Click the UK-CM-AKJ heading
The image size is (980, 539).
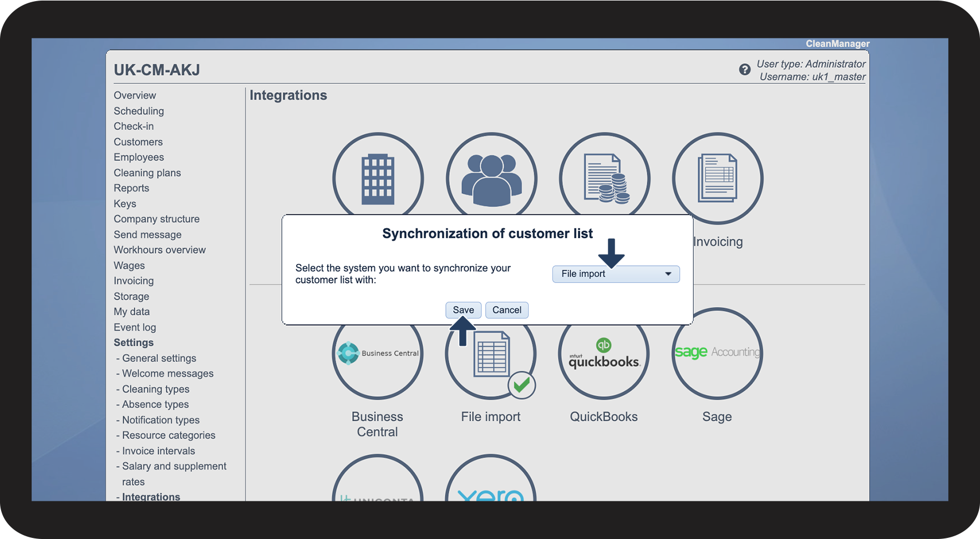pos(157,70)
